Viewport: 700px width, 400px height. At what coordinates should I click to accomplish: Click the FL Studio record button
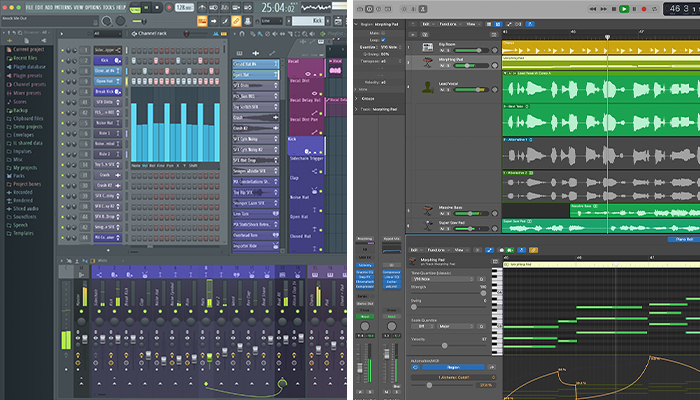pos(169,8)
